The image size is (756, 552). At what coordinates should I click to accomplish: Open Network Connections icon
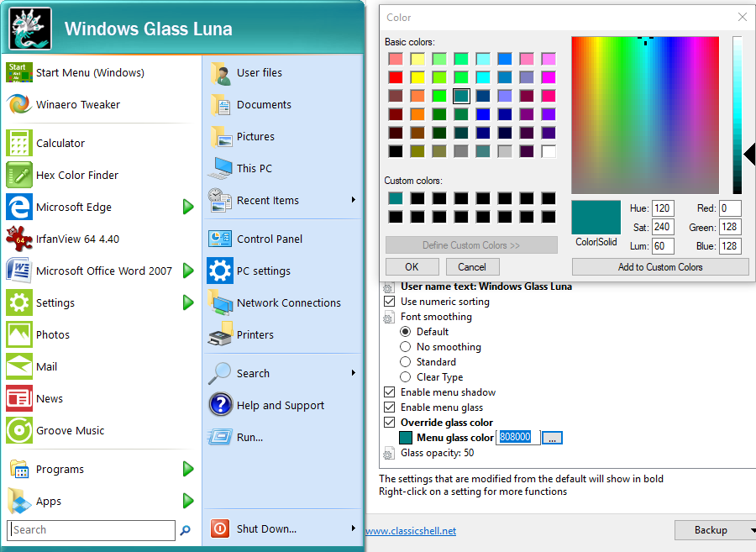pyautogui.click(x=220, y=302)
